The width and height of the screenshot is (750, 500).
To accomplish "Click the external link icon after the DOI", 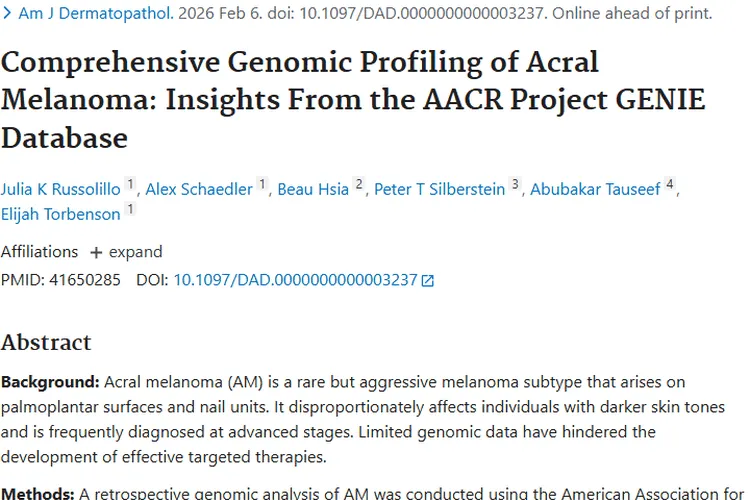I will pyautogui.click(x=428, y=281).
